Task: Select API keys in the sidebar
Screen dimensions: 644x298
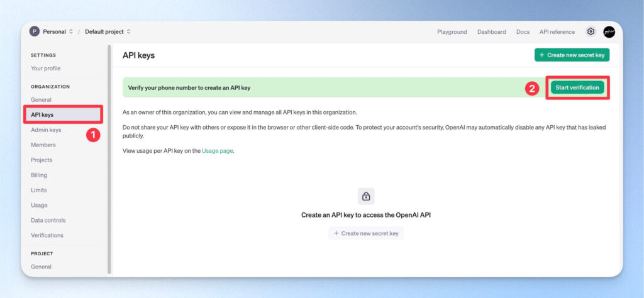Action: (x=63, y=114)
